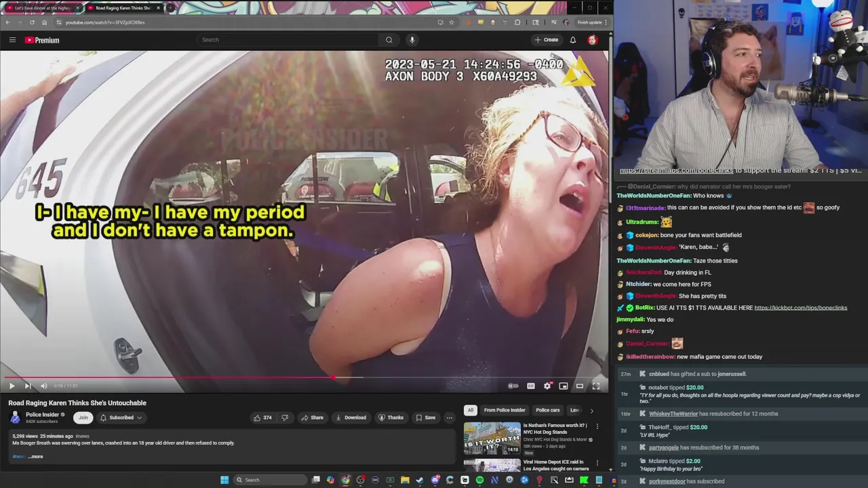Image resolution: width=868 pixels, height=488 pixels.
Task: Click WhiskeyTheWarrior in the events list
Action: pyautogui.click(x=673, y=413)
